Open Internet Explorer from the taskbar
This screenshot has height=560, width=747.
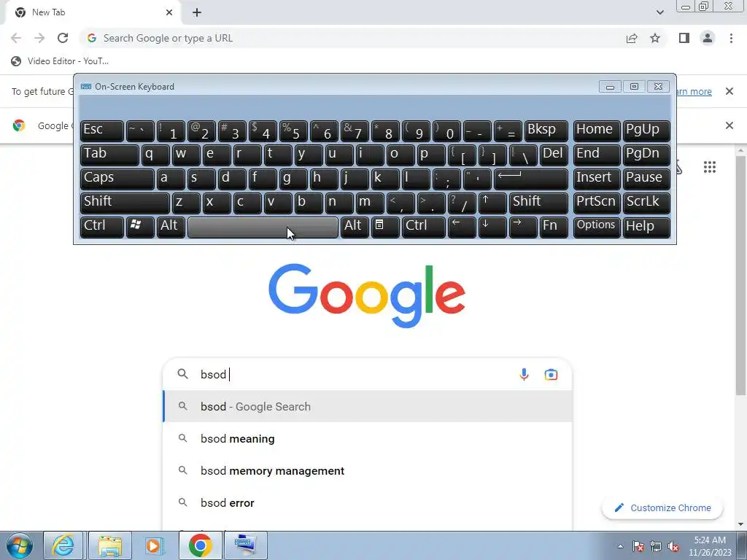tap(63, 545)
